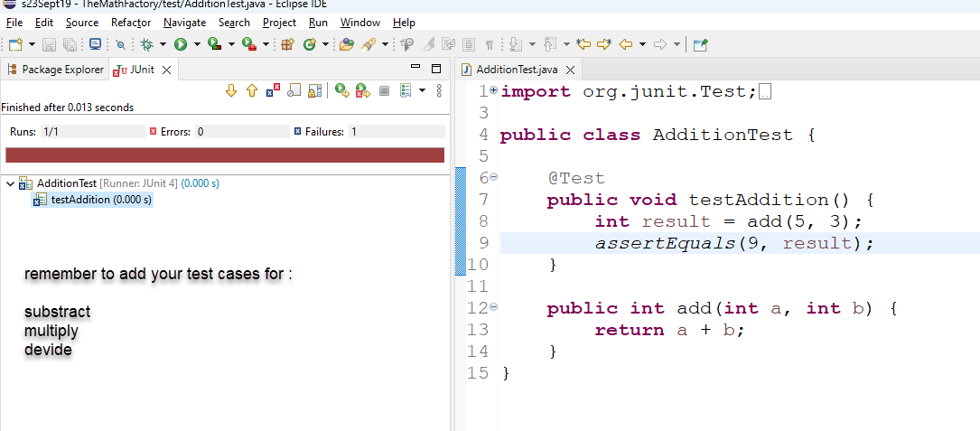980x431 pixels.
Task: Click Rerun Failed Tests First icon
Action: pos(362,90)
